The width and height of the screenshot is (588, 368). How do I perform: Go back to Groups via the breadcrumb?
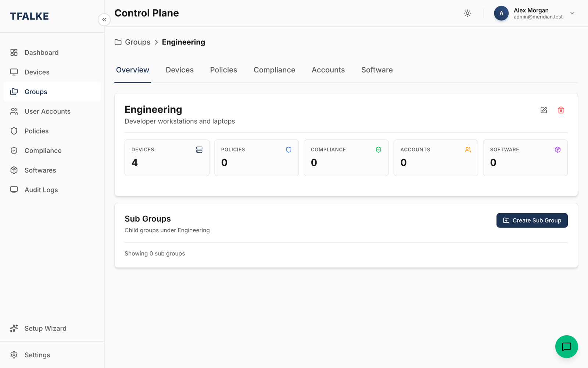coord(137,42)
